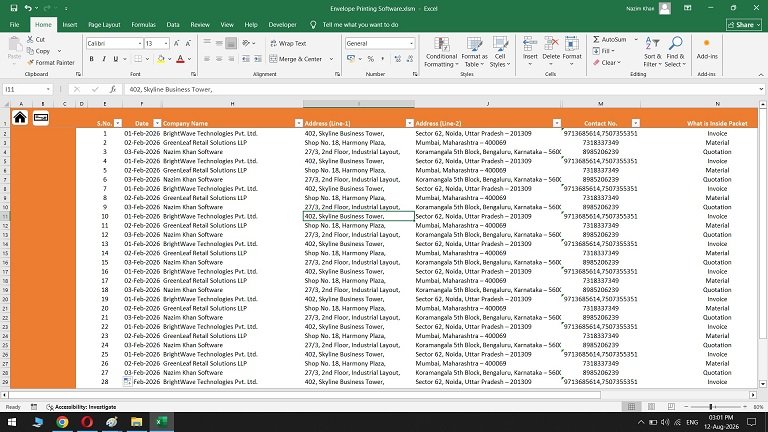Click the Insert Function fx icon

[113, 89]
